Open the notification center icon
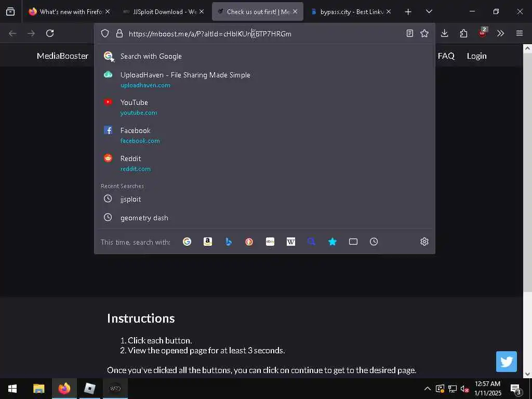 click(x=516, y=389)
